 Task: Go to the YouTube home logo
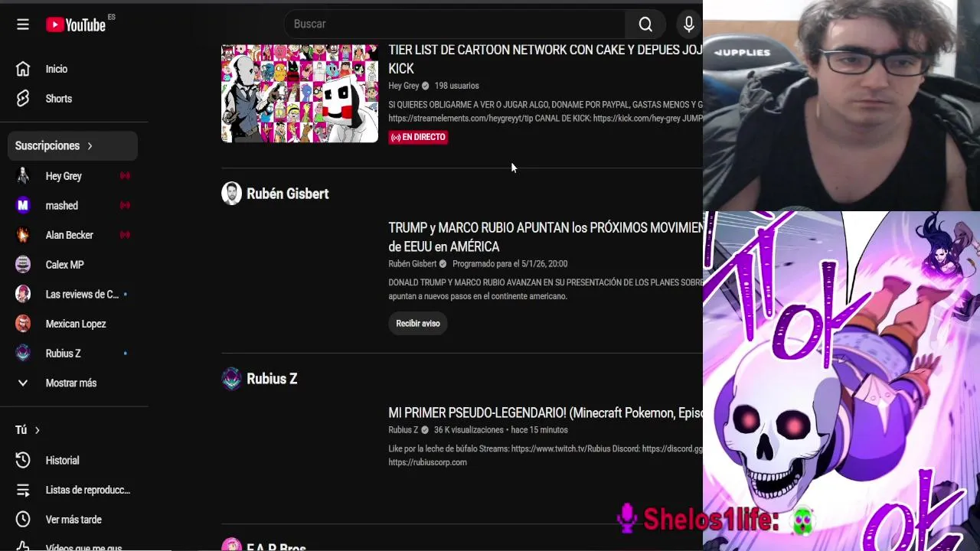pyautogui.click(x=76, y=24)
